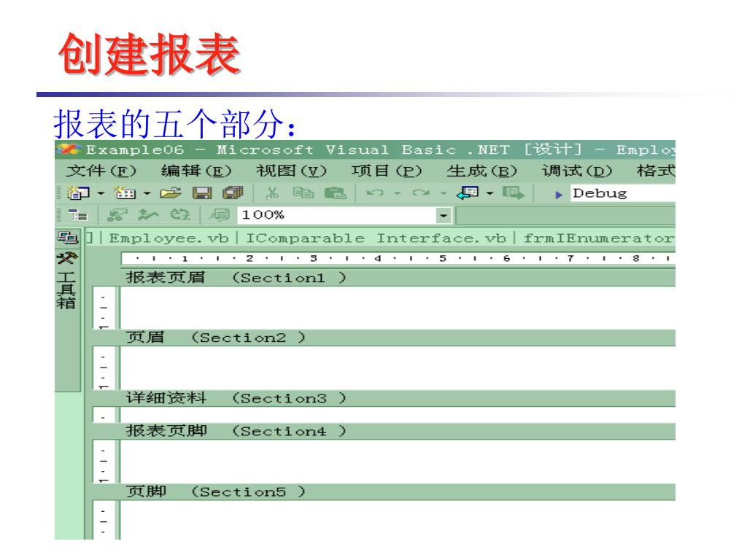Select the 页眉 (Section2) band header
This screenshot has height=560, width=747.
[384, 338]
